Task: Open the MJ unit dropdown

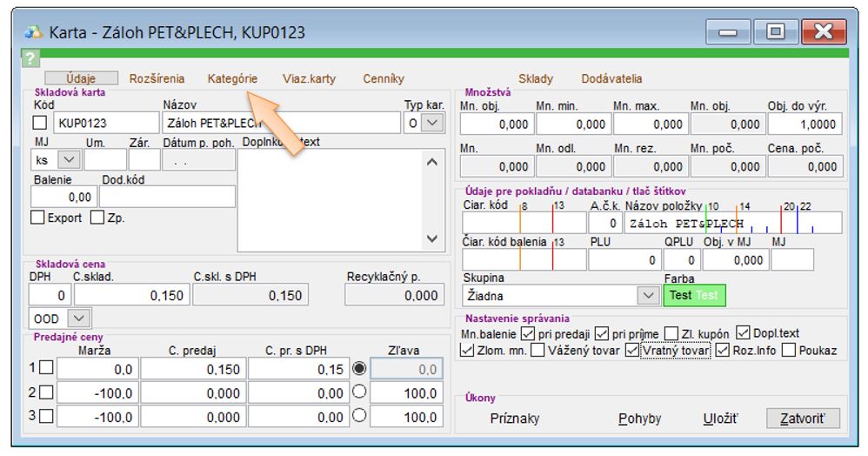Action: (x=70, y=160)
